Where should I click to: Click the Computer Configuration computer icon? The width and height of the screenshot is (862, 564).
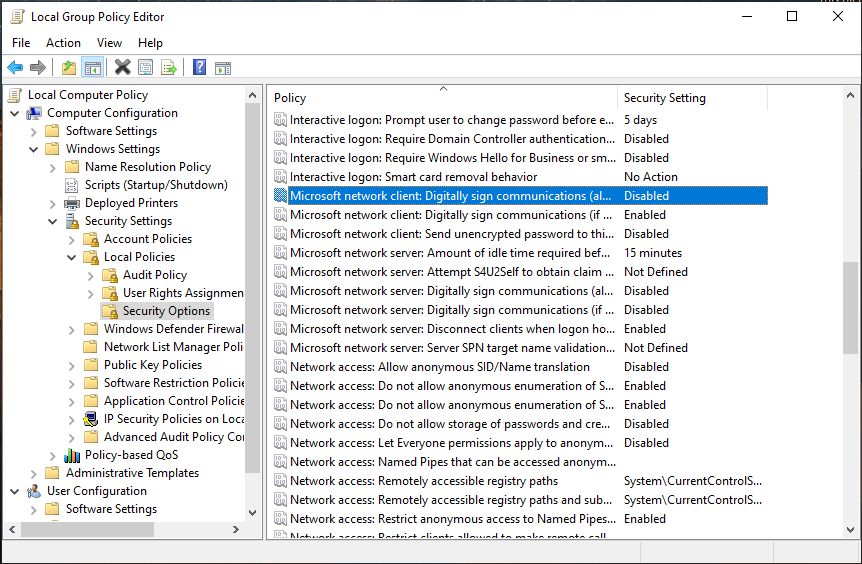[x=34, y=113]
